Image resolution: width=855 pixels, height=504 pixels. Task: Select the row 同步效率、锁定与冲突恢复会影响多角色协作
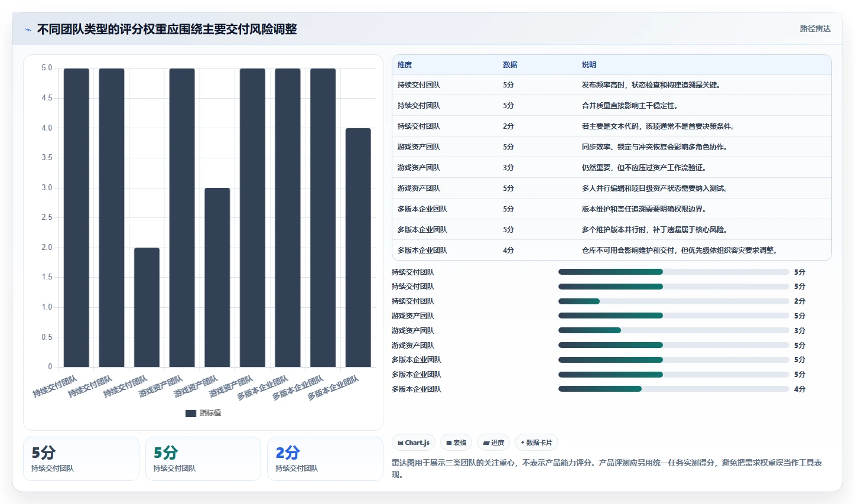click(612, 147)
